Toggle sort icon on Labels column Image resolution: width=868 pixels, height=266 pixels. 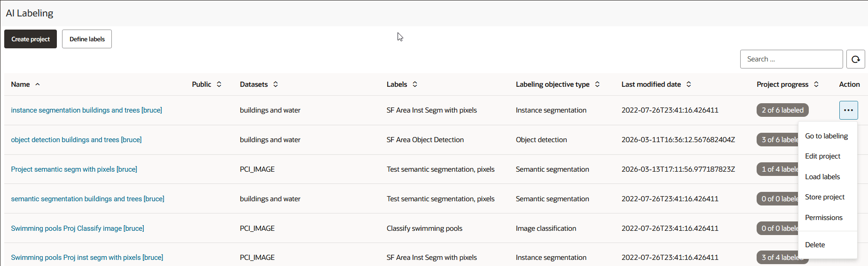415,84
